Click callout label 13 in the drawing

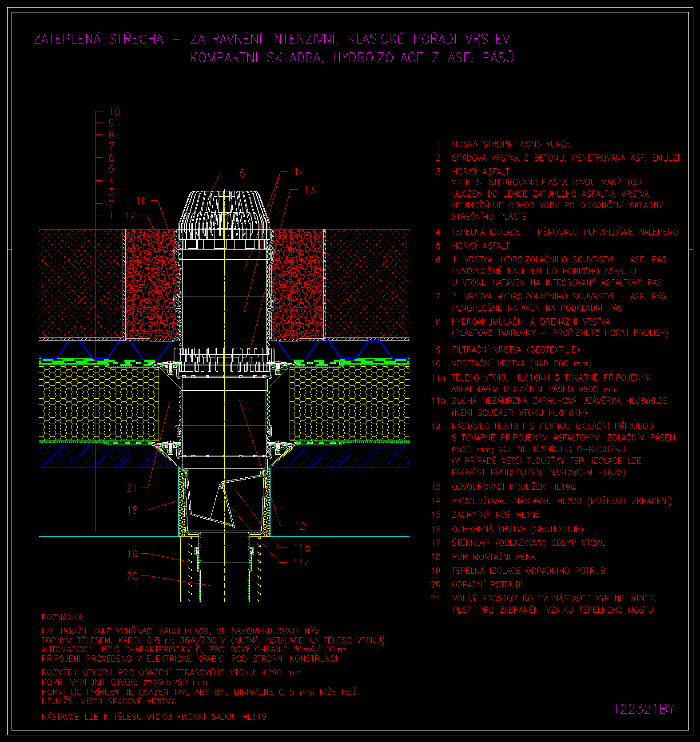[309, 190]
